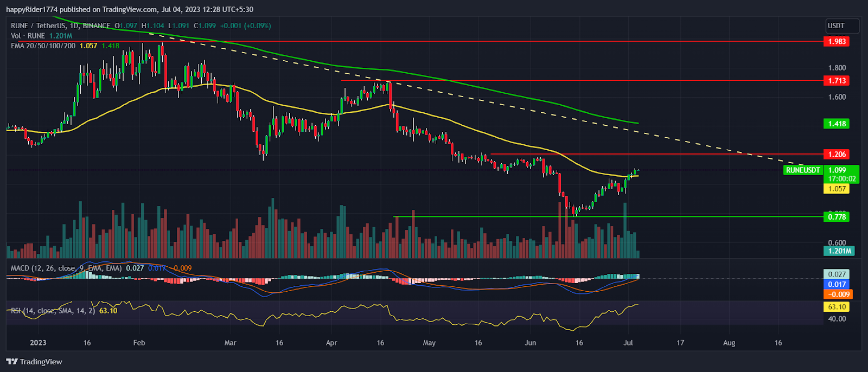Click the 0.600 price axis tick
868x372 pixels.
click(x=837, y=242)
